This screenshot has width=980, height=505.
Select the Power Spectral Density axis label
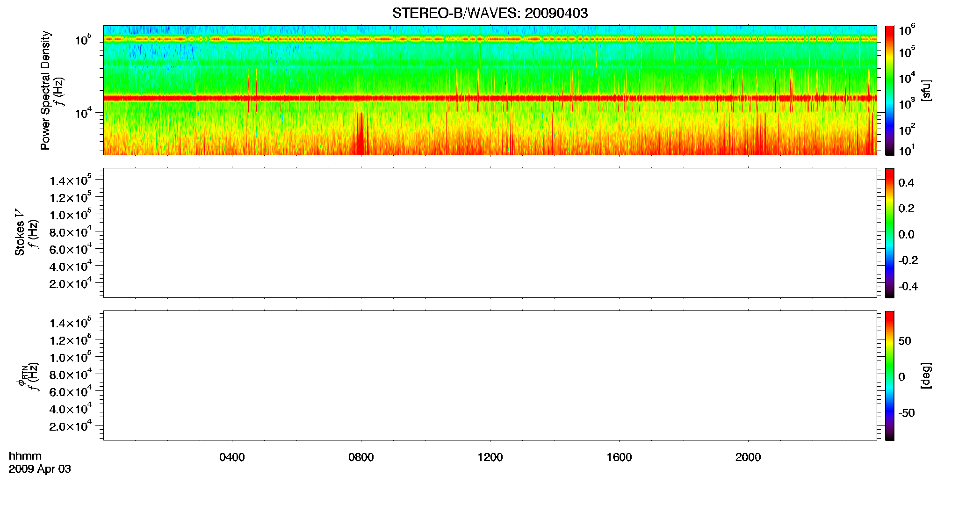point(45,90)
